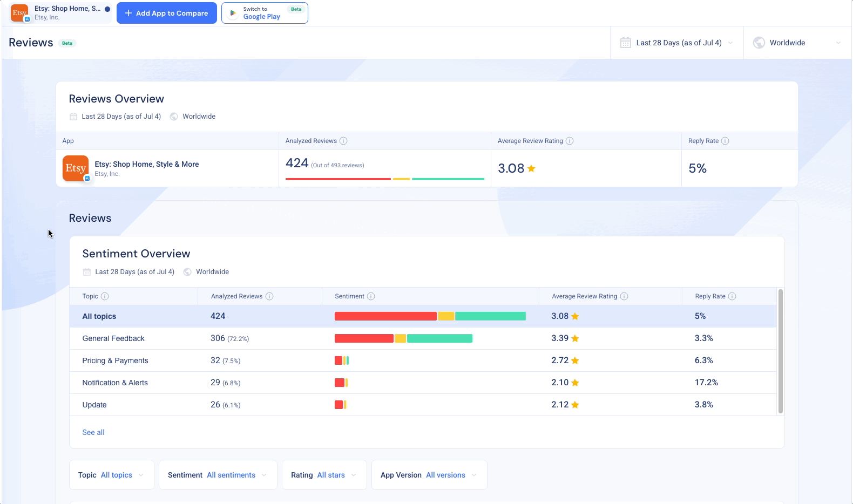Click the plus icon in Add App to Compare
Screen dimensions: 853x504
pyautogui.click(x=128, y=13)
